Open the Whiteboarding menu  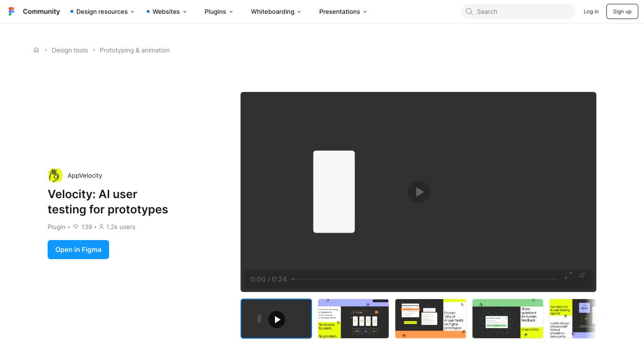point(276,11)
